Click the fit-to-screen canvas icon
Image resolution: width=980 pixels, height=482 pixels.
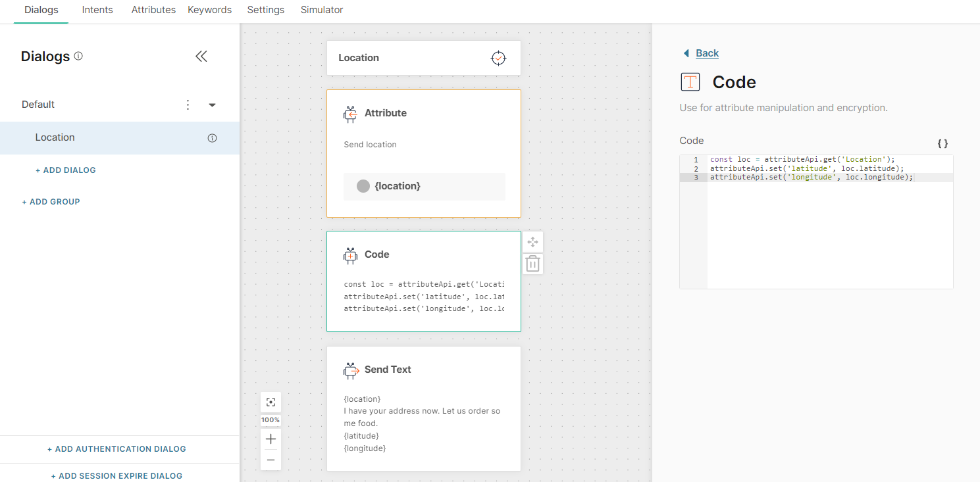[271, 402]
